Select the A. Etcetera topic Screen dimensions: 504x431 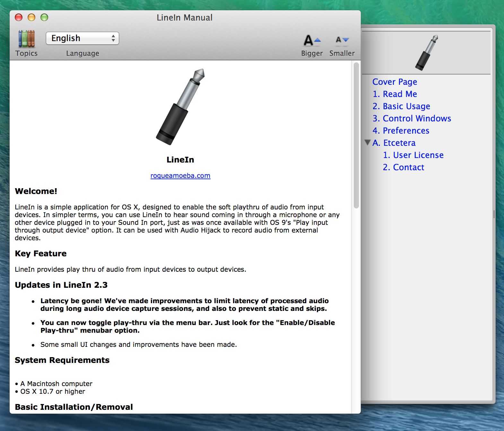click(394, 143)
